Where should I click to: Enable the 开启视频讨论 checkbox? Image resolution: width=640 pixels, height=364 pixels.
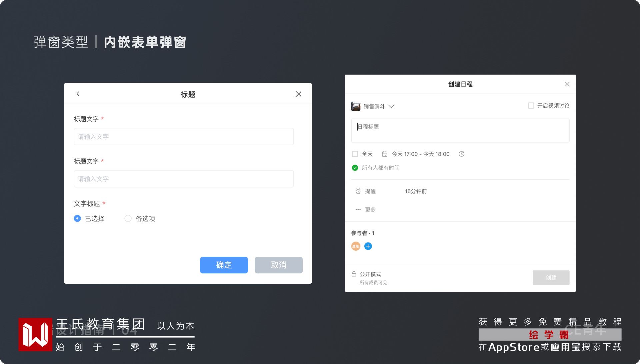[531, 106]
